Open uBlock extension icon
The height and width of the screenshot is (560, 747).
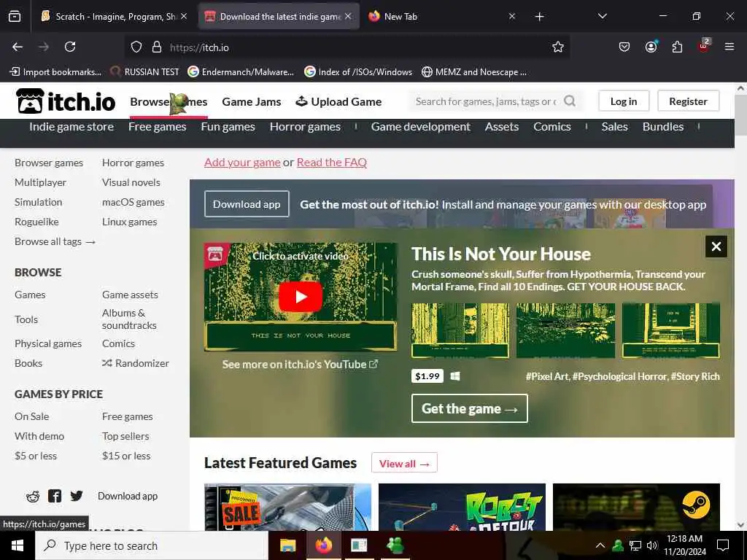point(704,46)
